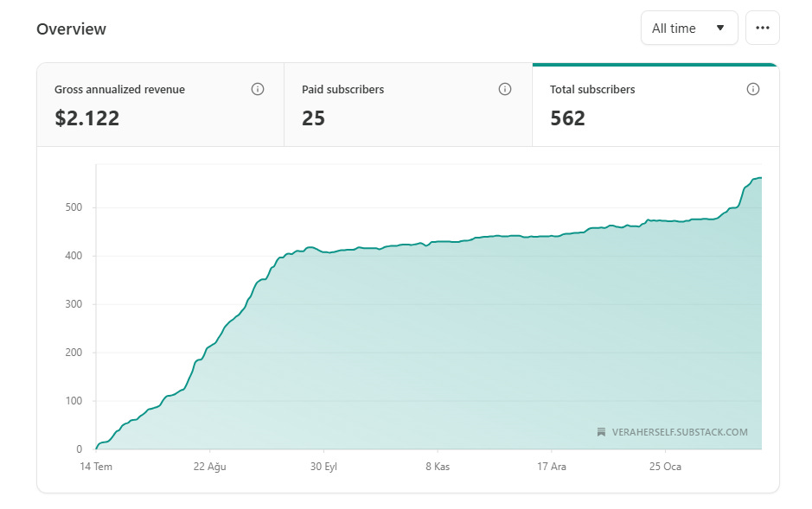Open the All time range dropdown
The image size is (812, 509).
(689, 28)
